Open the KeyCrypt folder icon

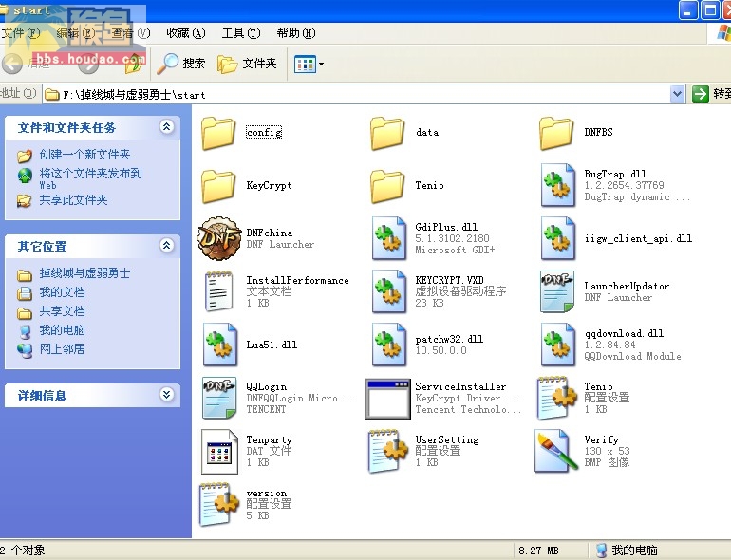point(218,187)
